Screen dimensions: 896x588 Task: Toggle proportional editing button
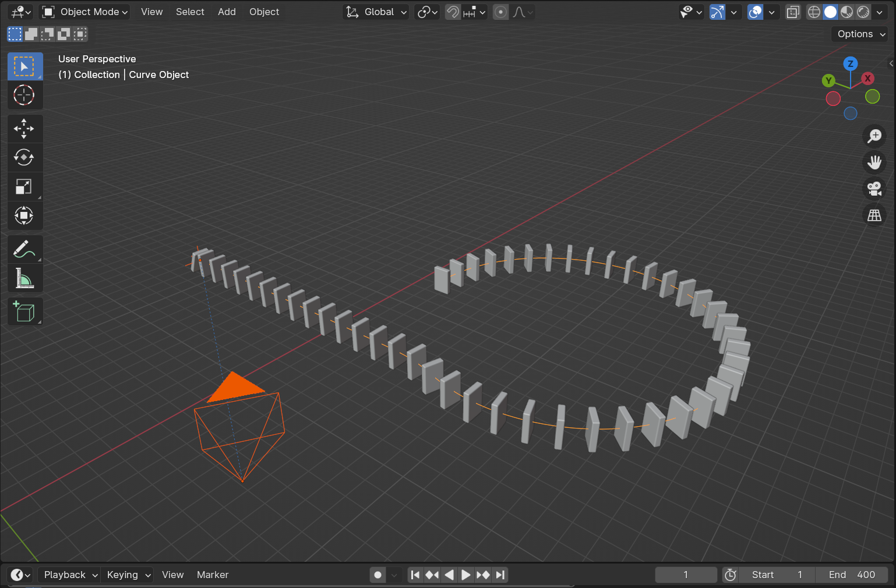click(x=500, y=12)
